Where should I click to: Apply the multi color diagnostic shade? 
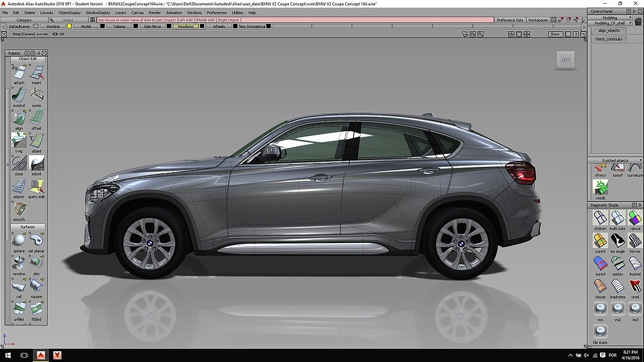click(x=617, y=217)
